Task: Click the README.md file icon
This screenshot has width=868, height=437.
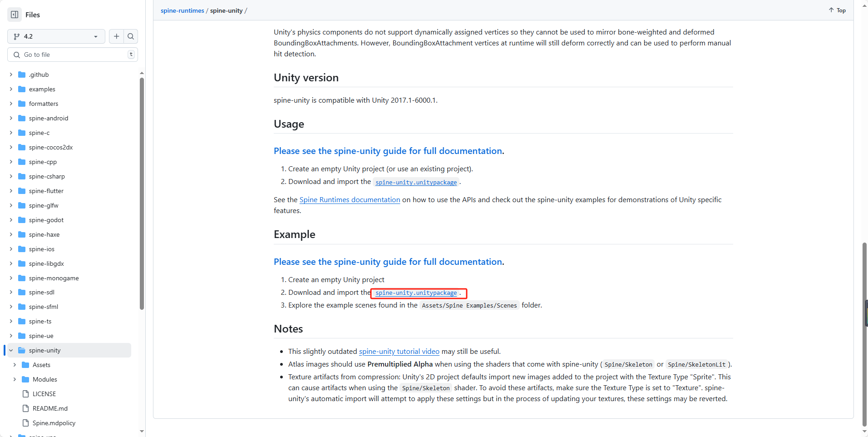Action: (x=25, y=408)
